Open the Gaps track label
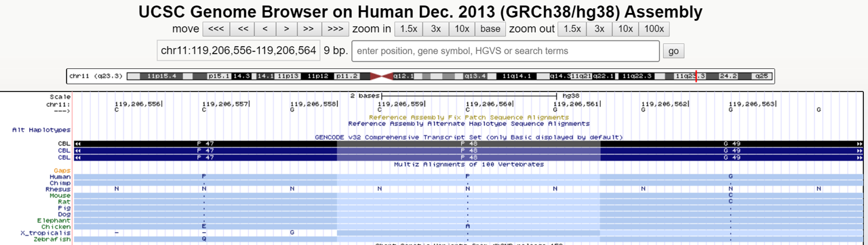Viewport: 868px width, 245px height. coord(62,171)
